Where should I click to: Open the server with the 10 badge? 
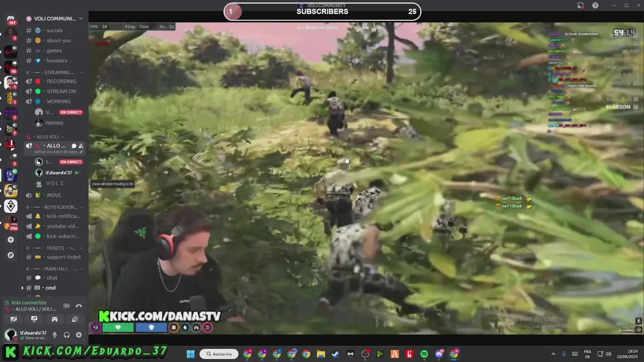pyautogui.click(x=11, y=67)
